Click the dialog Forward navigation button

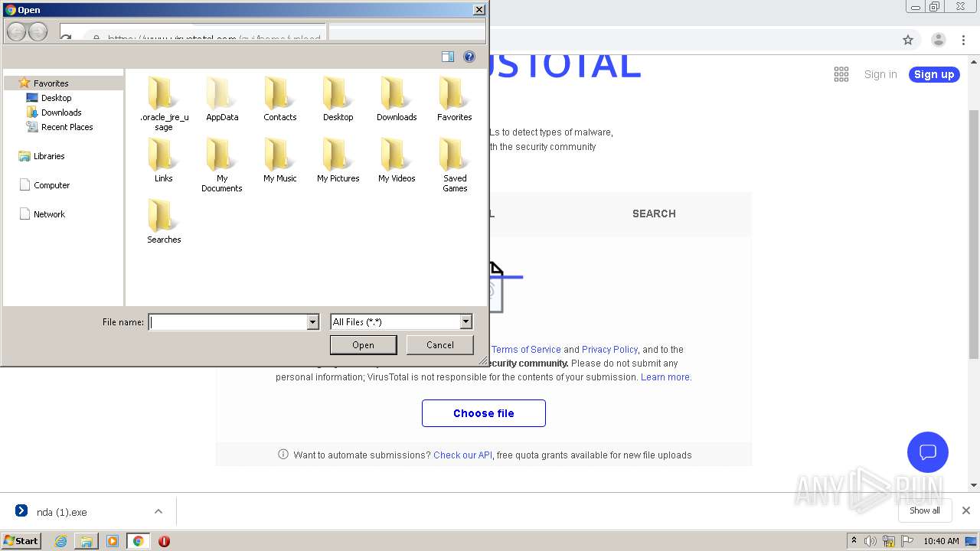tap(38, 31)
